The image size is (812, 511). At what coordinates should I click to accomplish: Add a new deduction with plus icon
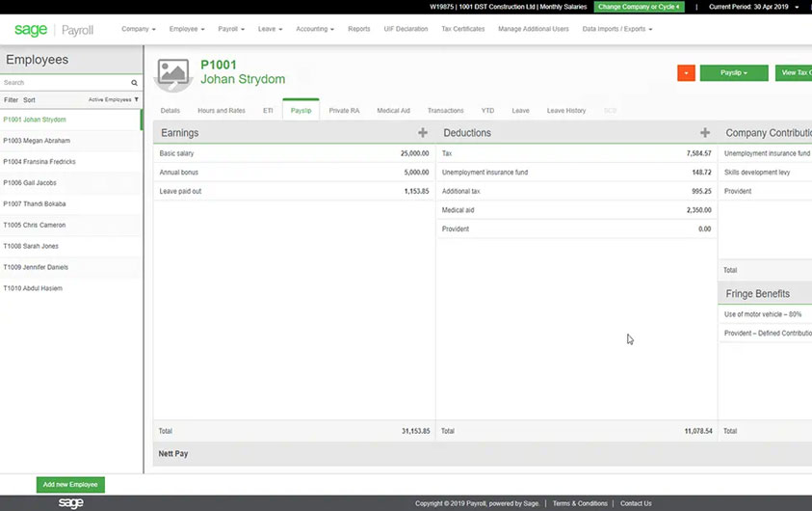coord(705,133)
